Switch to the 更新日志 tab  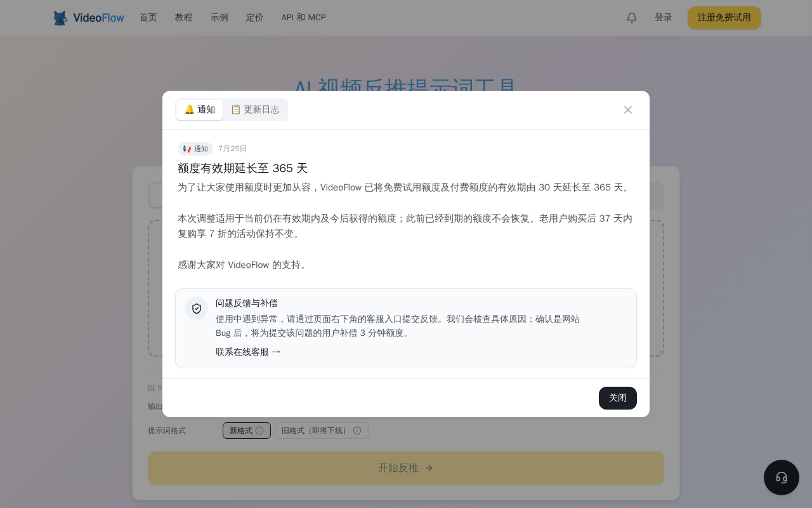[x=255, y=110]
